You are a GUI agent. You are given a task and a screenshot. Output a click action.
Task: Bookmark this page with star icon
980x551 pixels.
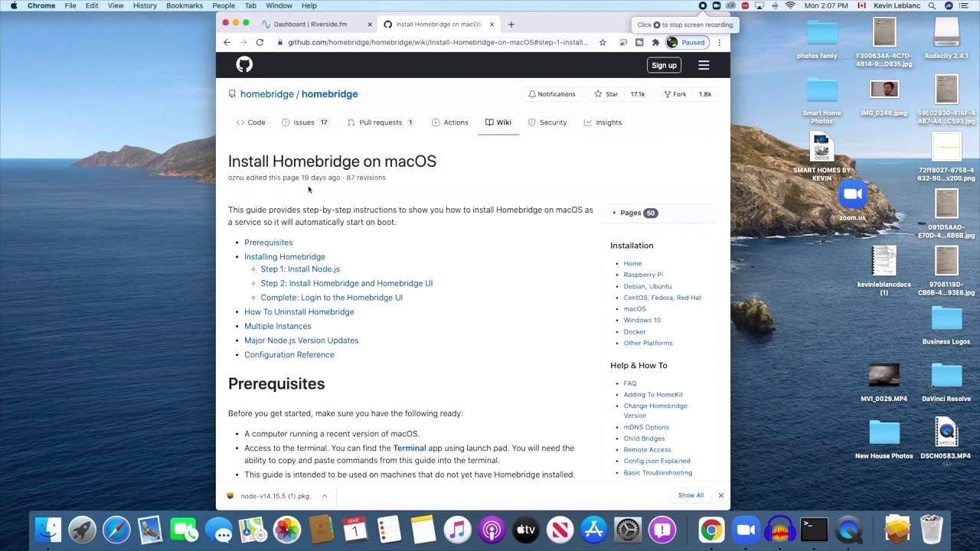pyautogui.click(x=603, y=42)
